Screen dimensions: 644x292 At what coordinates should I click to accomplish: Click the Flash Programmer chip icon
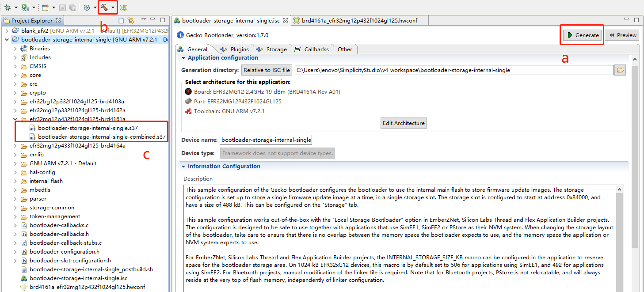[123, 8]
